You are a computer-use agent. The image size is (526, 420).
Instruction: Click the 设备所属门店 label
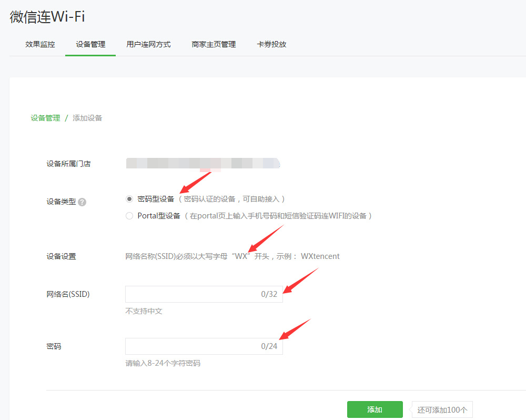tap(68, 164)
